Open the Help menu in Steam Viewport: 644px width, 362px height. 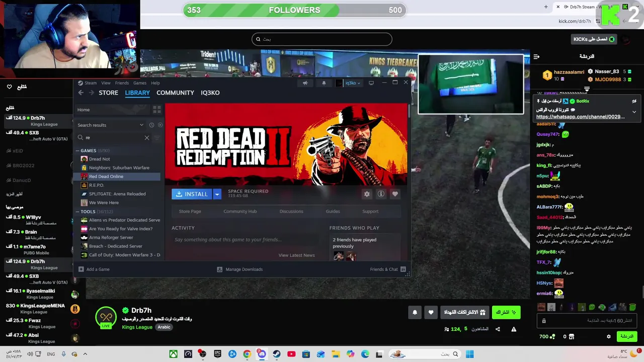pyautogui.click(x=155, y=83)
